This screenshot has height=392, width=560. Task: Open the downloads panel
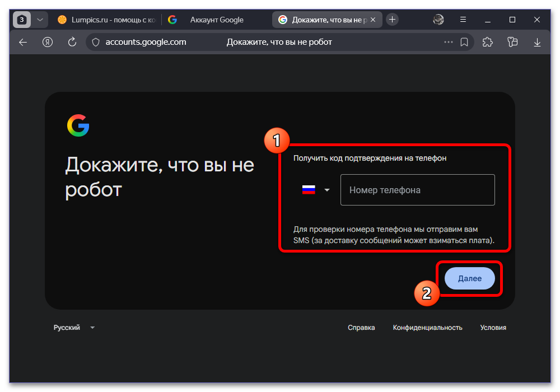click(x=537, y=43)
